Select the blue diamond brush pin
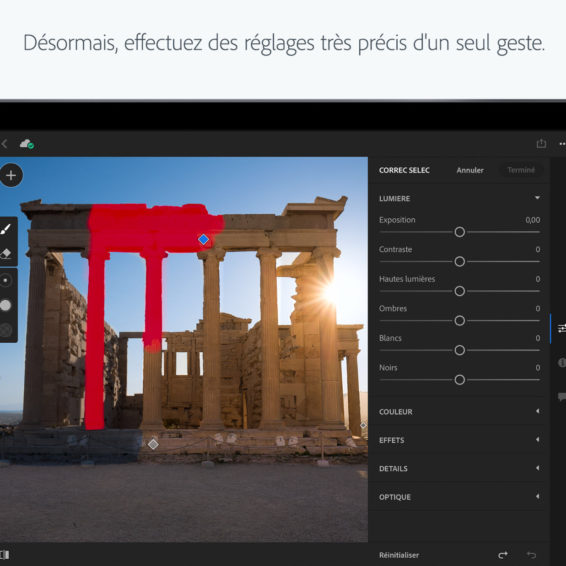Image resolution: width=566 pixels, height=566 pixels. click(204, 239)
